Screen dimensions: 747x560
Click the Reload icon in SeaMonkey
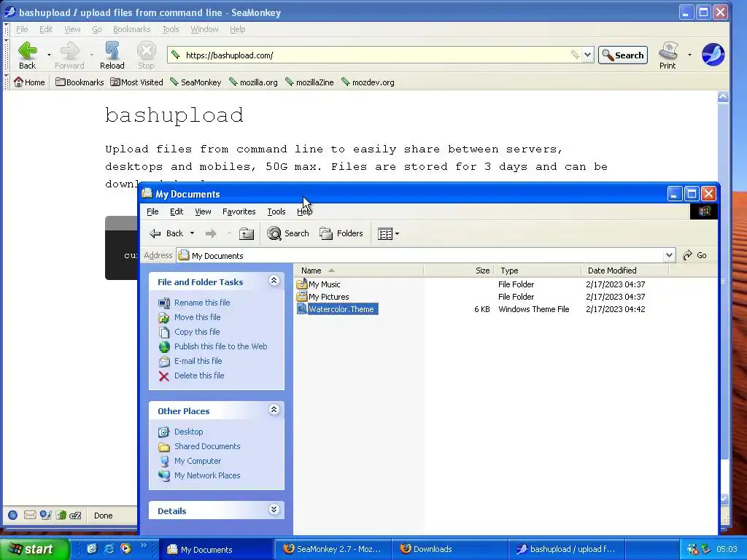point(112,55)
